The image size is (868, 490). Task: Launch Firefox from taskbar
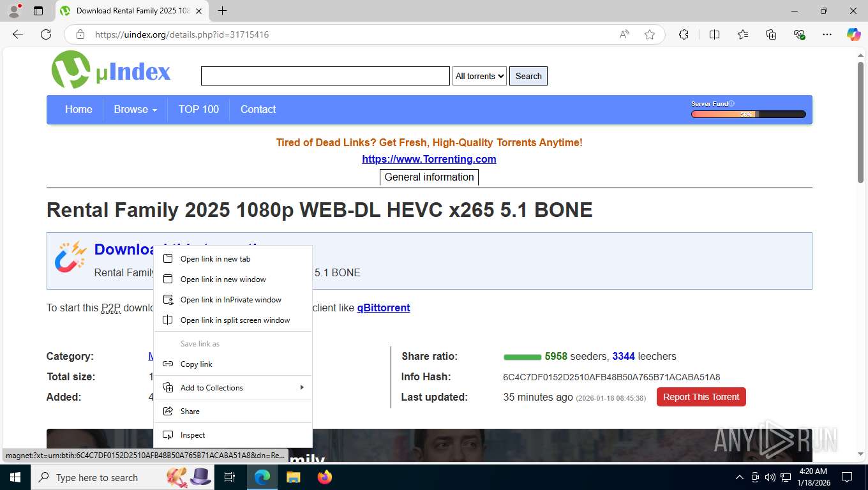[324, 477]
